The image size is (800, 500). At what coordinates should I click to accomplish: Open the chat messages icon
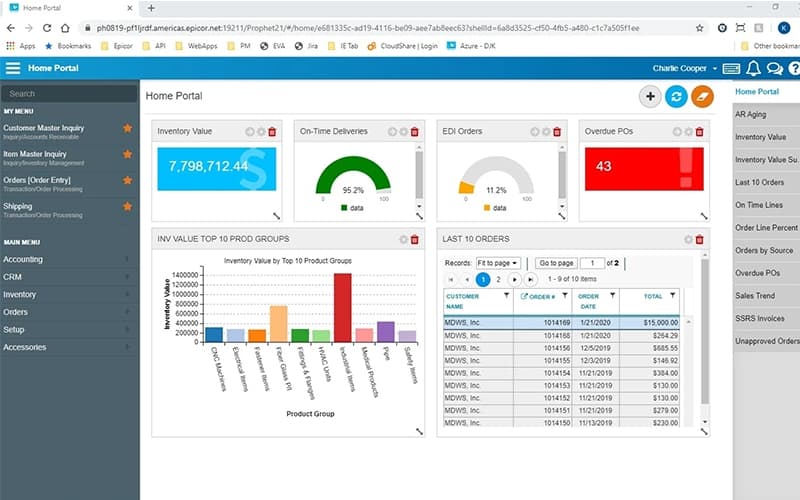(x=776, y=69)
